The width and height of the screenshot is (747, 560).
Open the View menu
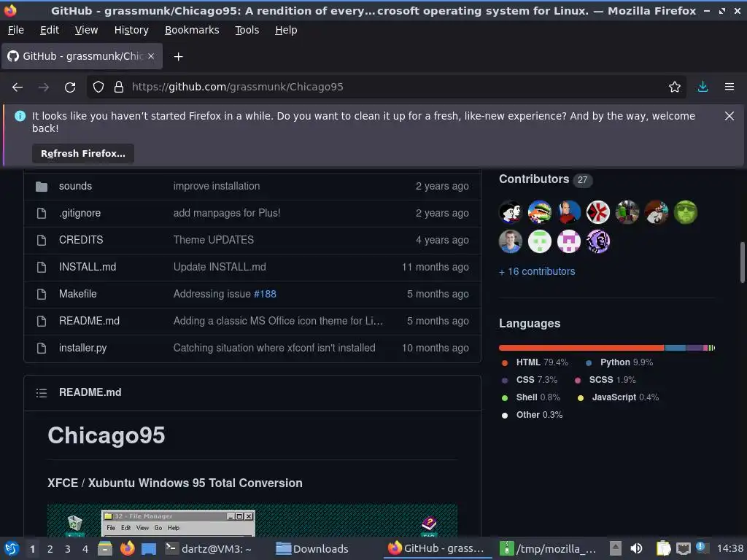[x=86, y=30]
